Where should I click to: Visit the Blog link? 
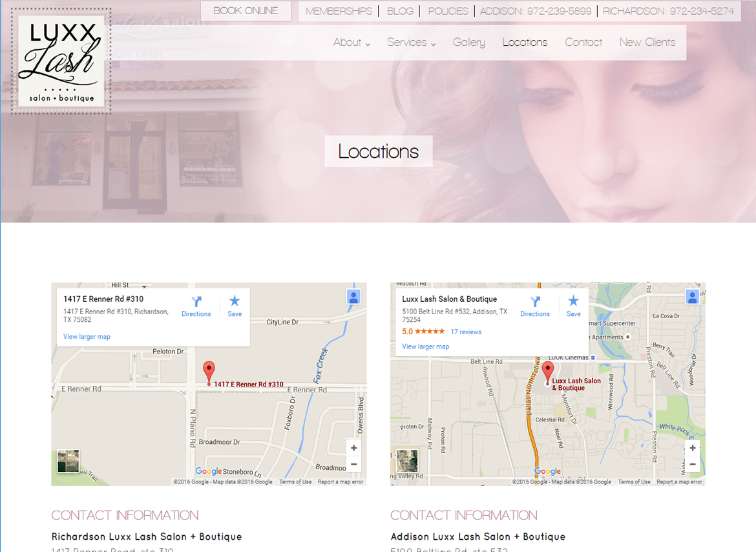(x=400, y=11)
